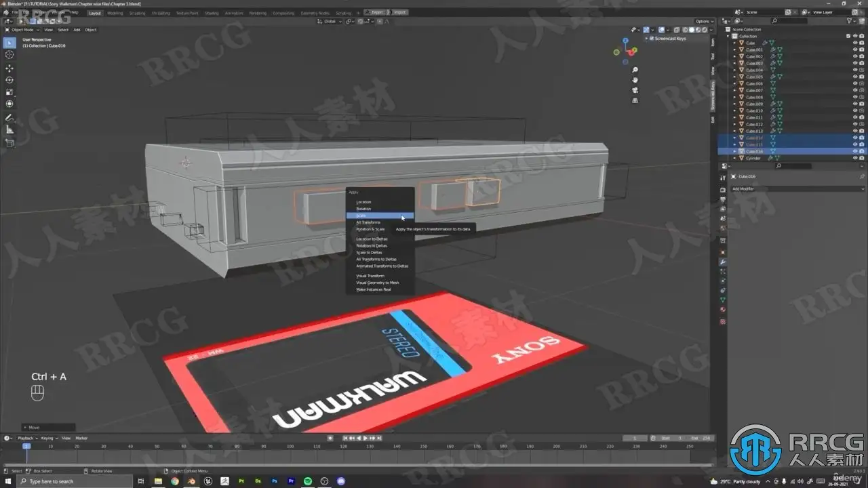Viewport: 868px width, 488px height.
Task: Hide Cube.005 with its eye icon
Action: tap(854, 77)
